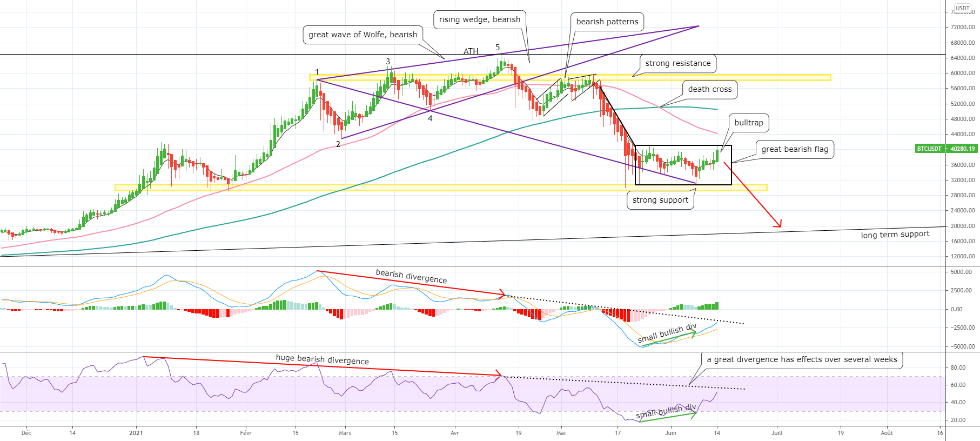Click the 2021 year label on time axis
The height and width of the screenshot is (441, 980).
[136, 433]
